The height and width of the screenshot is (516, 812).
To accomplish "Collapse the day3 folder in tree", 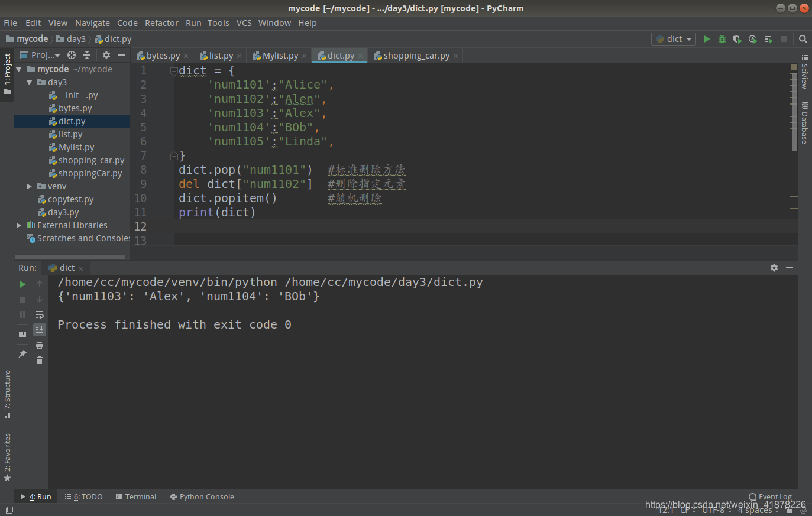I will coord(30,82).
